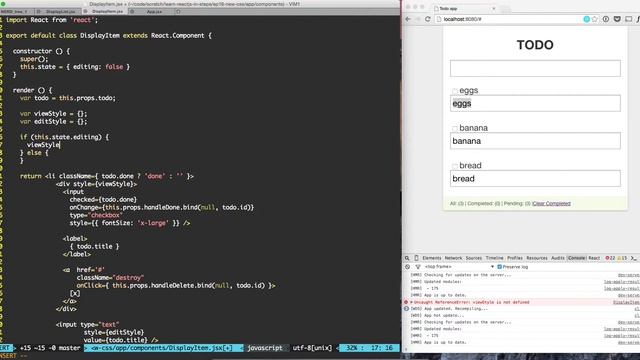This screenshot has height=360, width=640.
Task: Open the Sources DevTools tab
Action: click(x=473, y=258)
